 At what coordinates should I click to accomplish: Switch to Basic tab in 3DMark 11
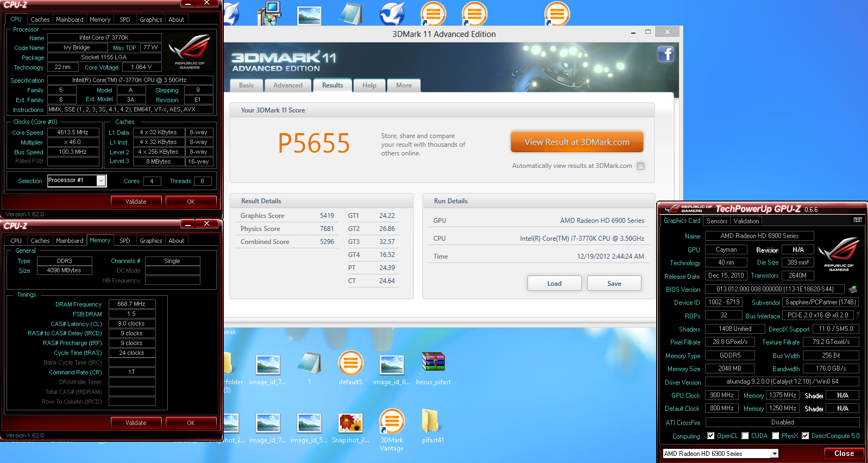[247, 85]
